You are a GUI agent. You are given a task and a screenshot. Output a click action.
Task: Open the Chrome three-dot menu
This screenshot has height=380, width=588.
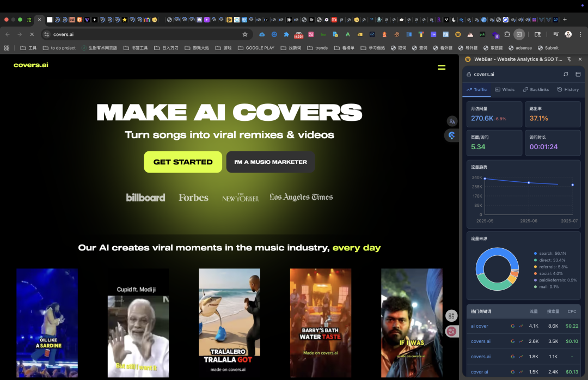point(580,34)
